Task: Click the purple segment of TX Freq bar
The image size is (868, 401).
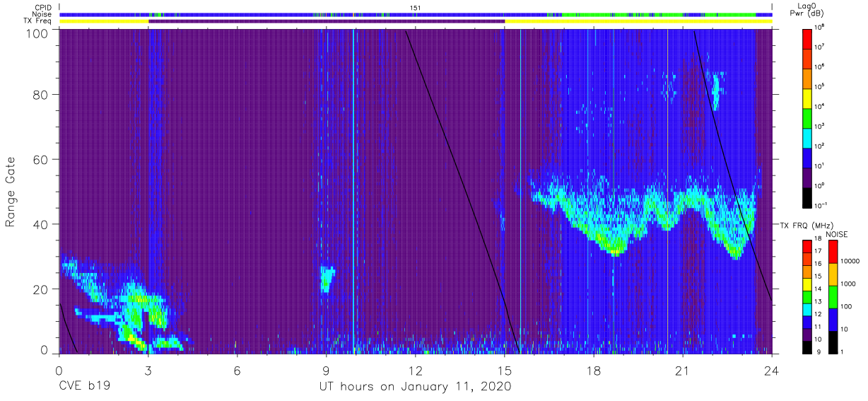Action: coord(327,21)
